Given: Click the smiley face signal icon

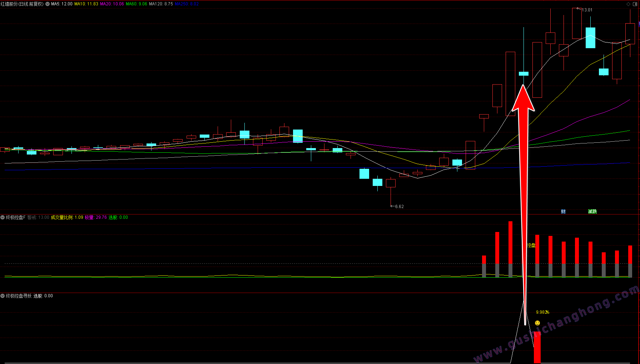Looking at the screenshot, I should tap(537, 323).
